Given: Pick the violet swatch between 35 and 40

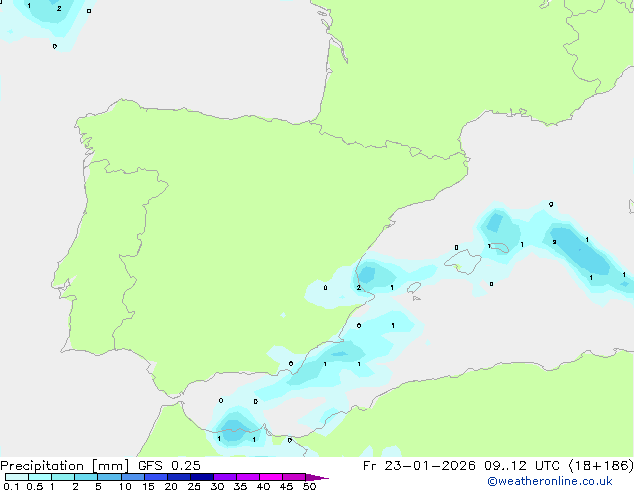Looking at the screenshot, I should tap(248, 477).
